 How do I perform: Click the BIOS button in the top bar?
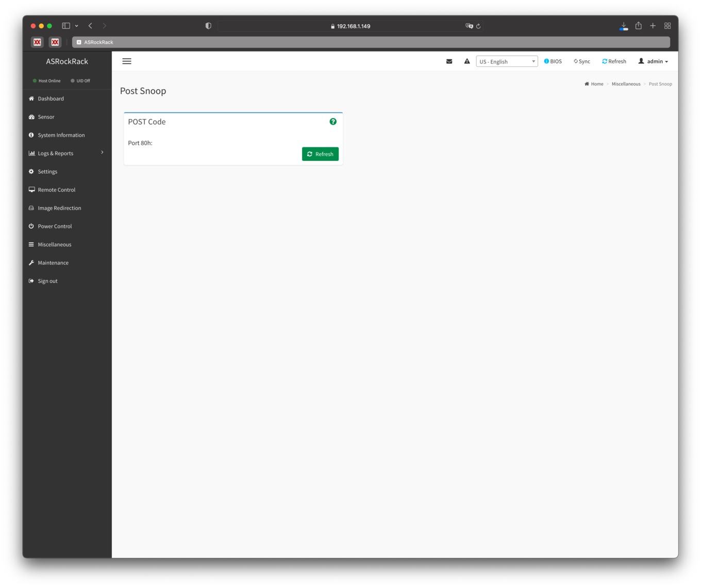553,61
